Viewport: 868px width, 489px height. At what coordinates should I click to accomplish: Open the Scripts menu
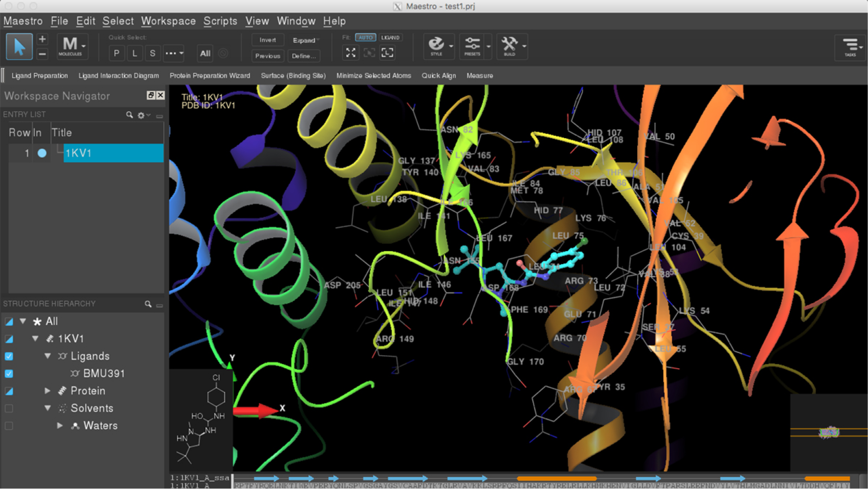point(220,21)
